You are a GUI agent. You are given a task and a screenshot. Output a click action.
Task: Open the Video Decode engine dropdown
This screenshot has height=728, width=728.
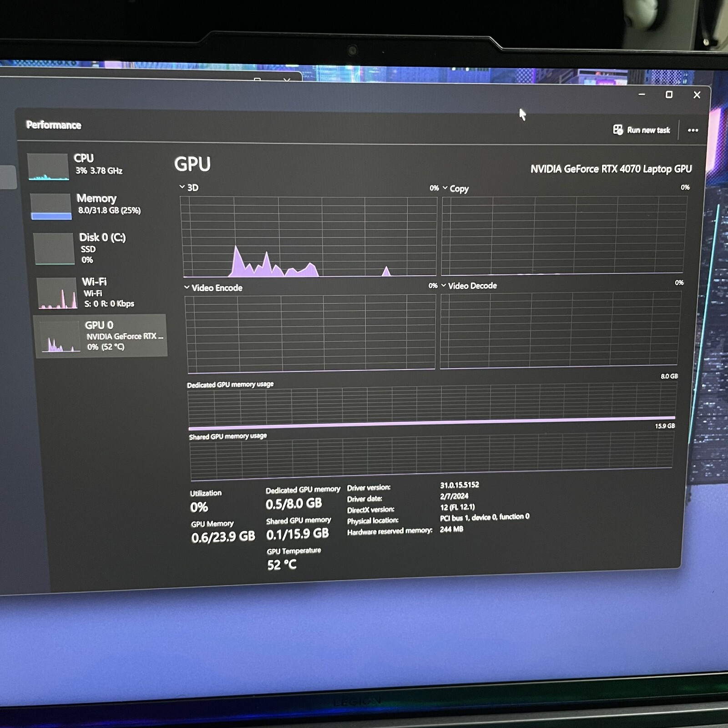[444, 285]
